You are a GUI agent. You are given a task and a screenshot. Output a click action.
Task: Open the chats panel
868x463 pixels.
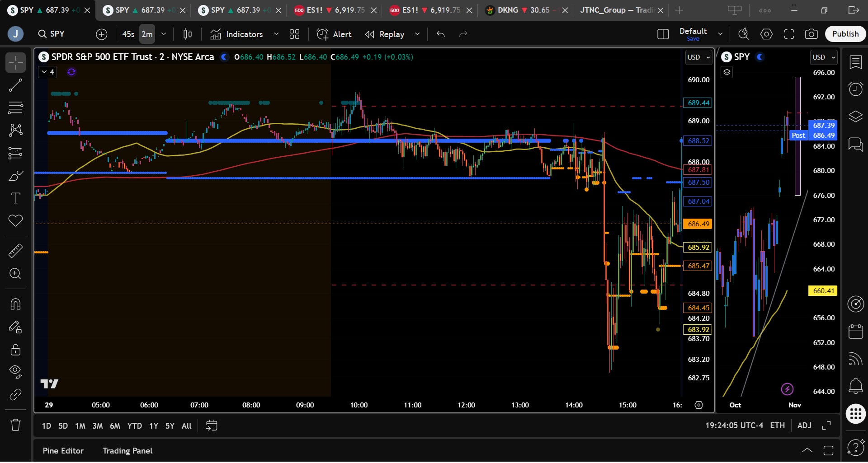tap(855, 145)
